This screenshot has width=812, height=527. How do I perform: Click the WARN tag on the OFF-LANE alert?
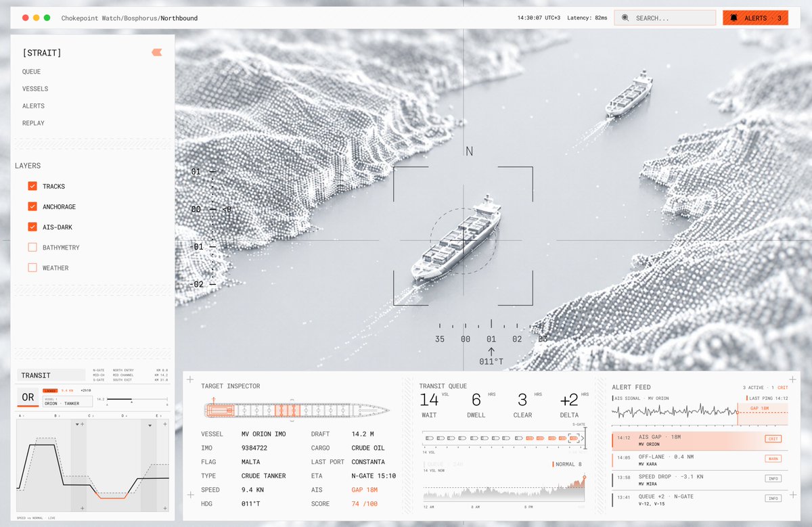(x=772, y=459)
